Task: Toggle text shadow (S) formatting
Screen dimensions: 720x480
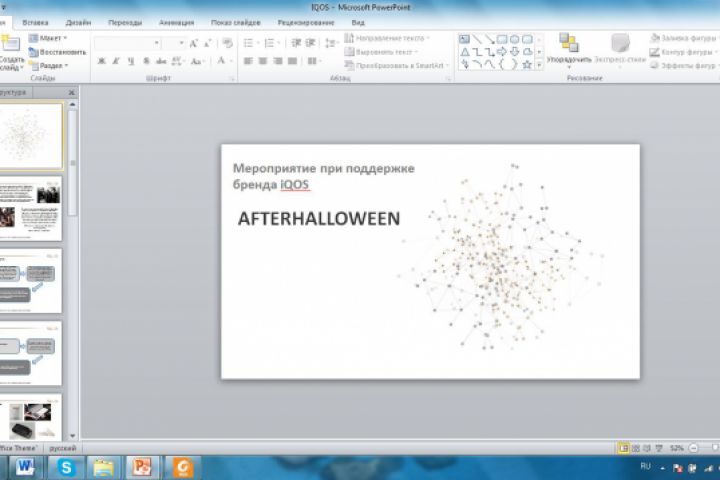Action: (146, 61)
